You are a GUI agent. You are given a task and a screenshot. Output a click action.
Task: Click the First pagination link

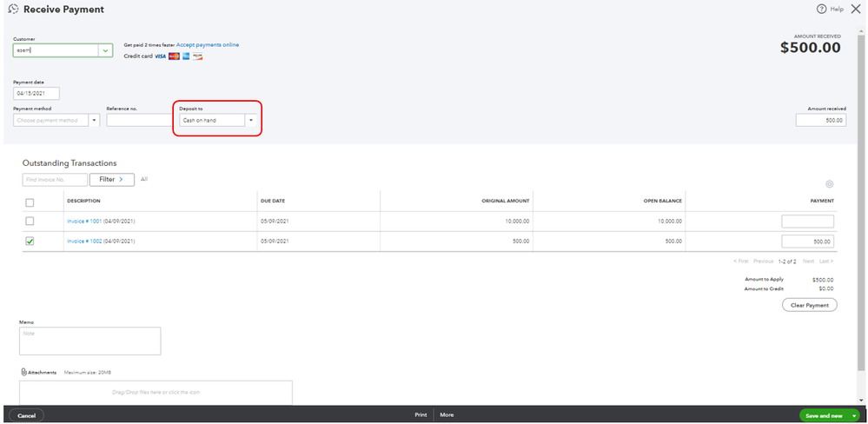(x=740, y=262)
